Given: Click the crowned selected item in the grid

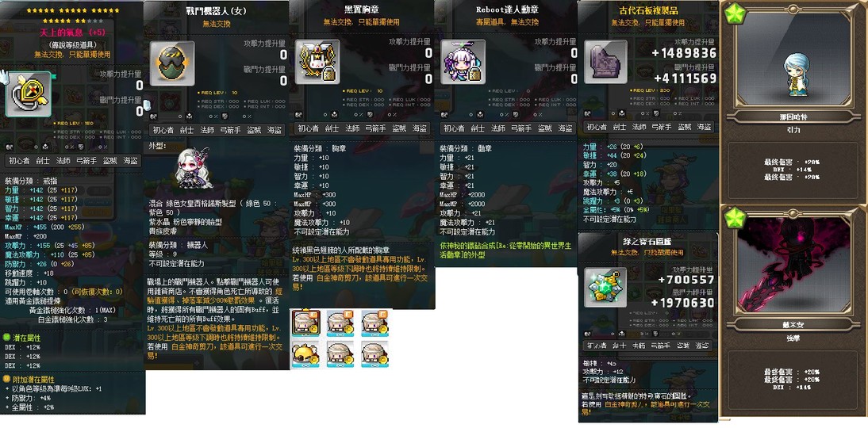Looking at the screenshot, I should pos(306,323).
